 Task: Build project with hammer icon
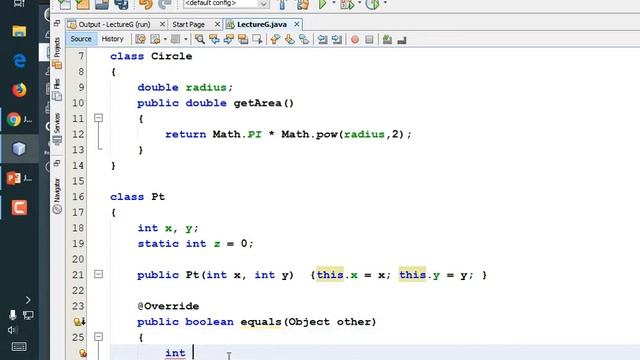(282, 4)
